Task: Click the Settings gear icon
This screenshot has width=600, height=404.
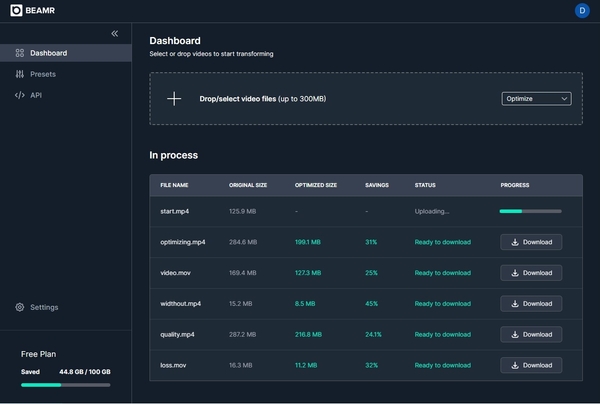Action: click(20, 307)
